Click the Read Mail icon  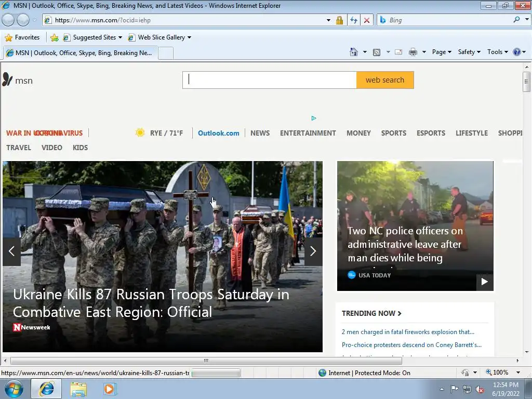click(398, 52)
